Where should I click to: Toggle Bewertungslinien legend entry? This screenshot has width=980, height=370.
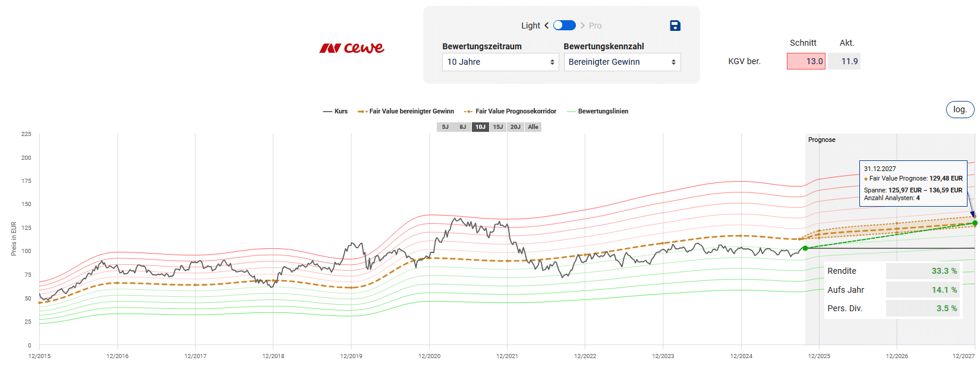point(598,112)
